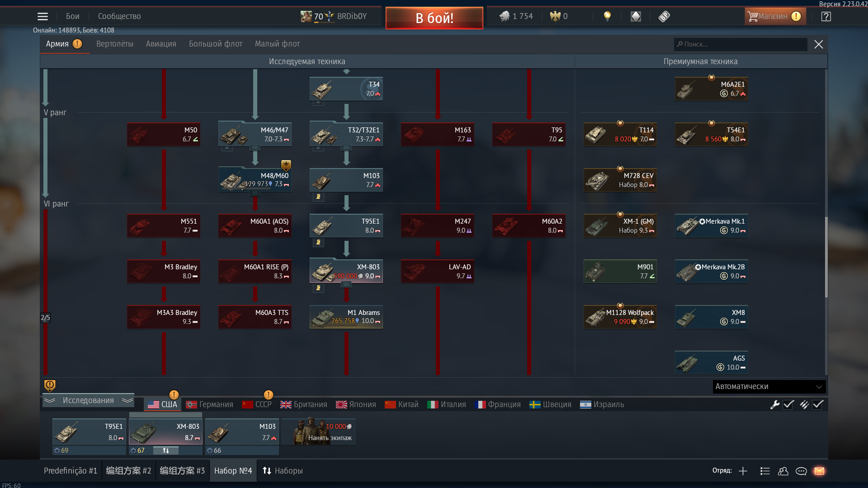Click the squad invite plus icon
The image size is (868, 488).
point(743,471)
